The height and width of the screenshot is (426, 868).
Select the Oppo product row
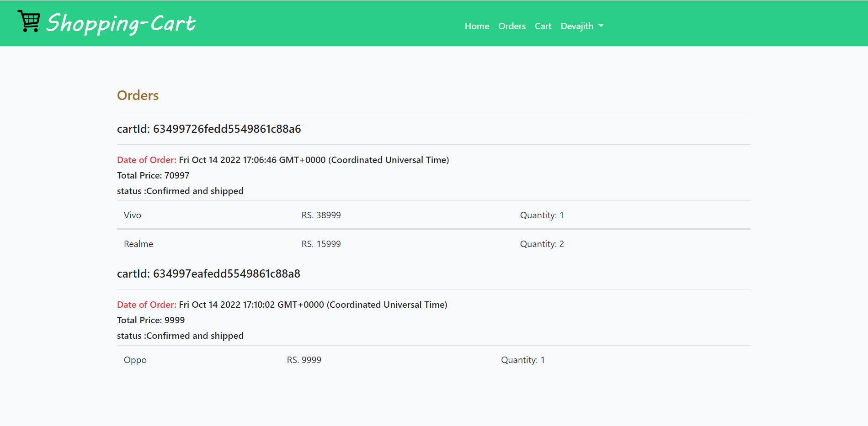(x=135, y=360)
